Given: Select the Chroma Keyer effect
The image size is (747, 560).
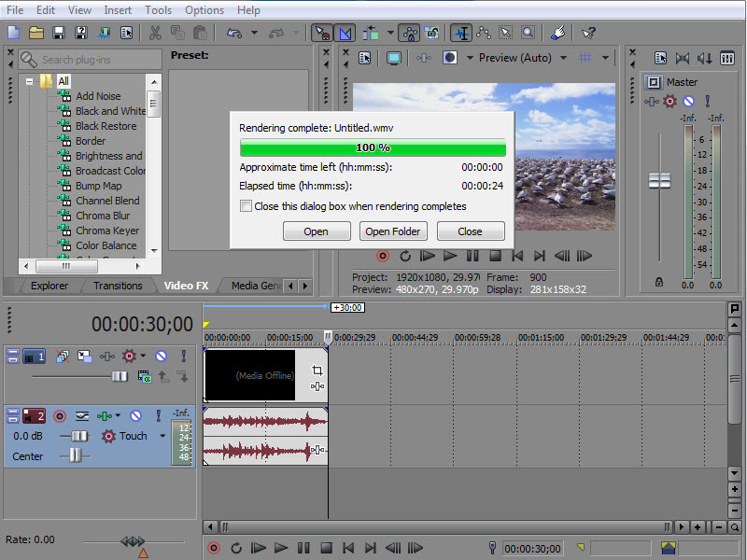Looking at the screenshot, I should tap(106, 231).
